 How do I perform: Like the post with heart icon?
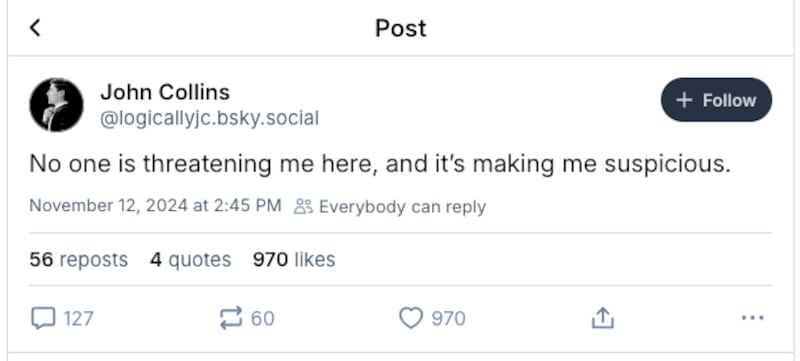pyautogui.click(x=411, y=318)
